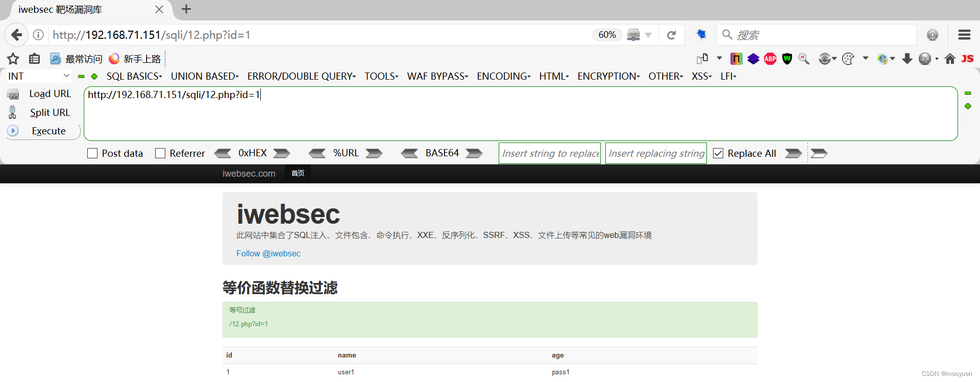Click the grey smiley globe extension icon
This screenshot has width=980, height=382.
pos(825,59)
